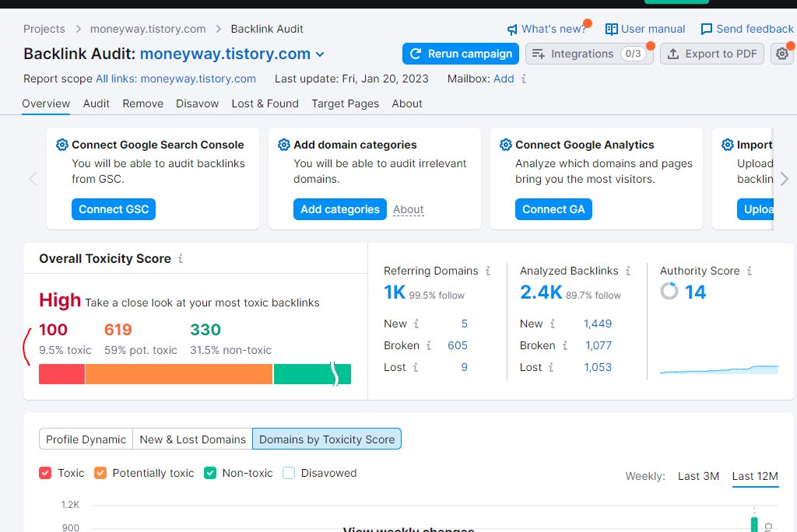
Task: Show next setup card with right chevron
Action: click(785, 179)
